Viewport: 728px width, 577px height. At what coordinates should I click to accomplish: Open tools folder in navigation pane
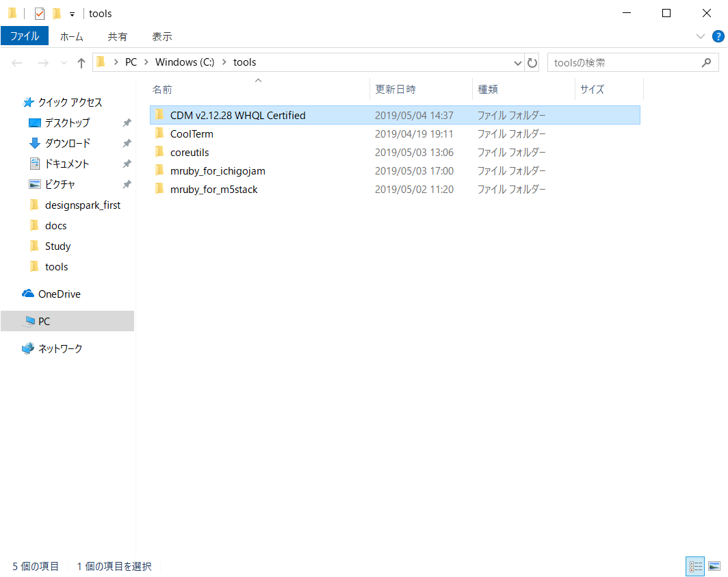click(56, 267)
